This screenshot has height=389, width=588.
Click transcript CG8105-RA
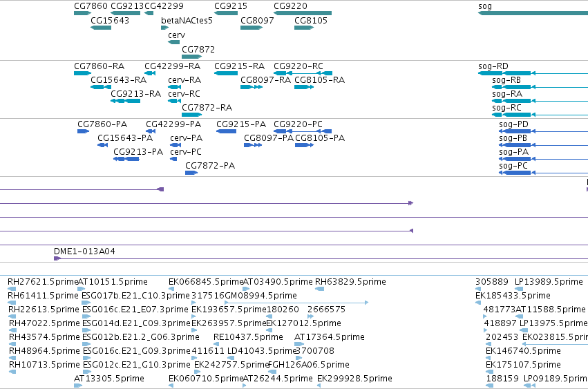tap(319, 80)
